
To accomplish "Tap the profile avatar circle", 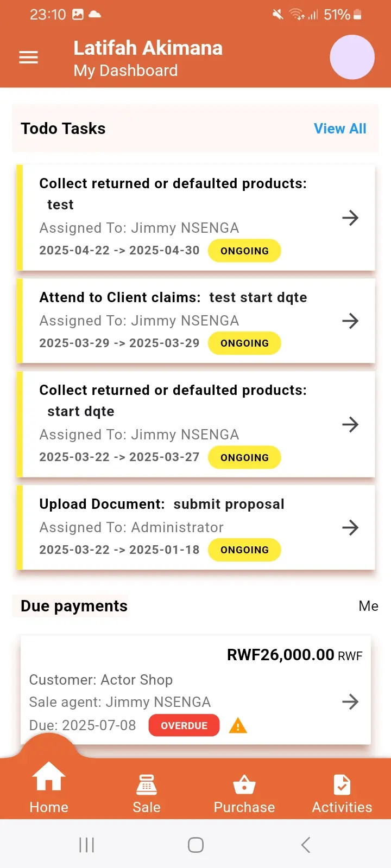I will click(352, 58).
